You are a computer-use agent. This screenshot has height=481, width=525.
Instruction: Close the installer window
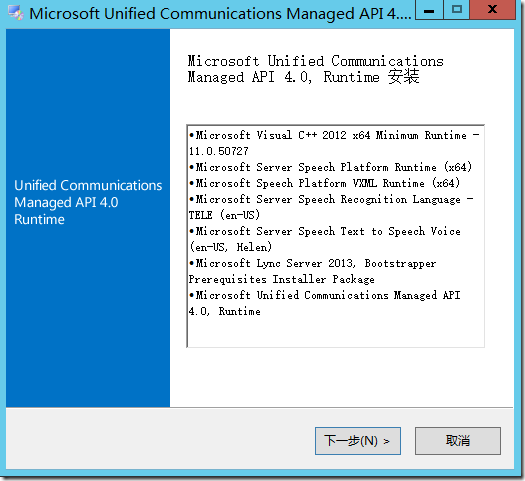click(x=492, y=10)
